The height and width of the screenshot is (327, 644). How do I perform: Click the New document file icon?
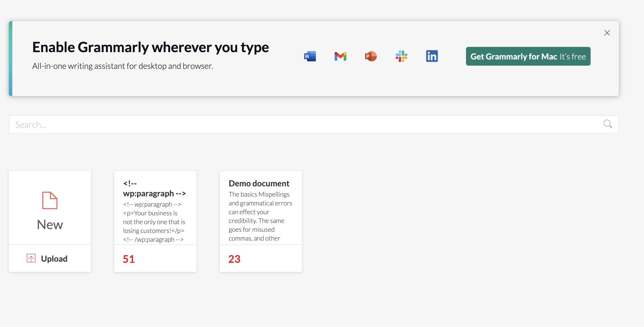[x=49, y=200]
